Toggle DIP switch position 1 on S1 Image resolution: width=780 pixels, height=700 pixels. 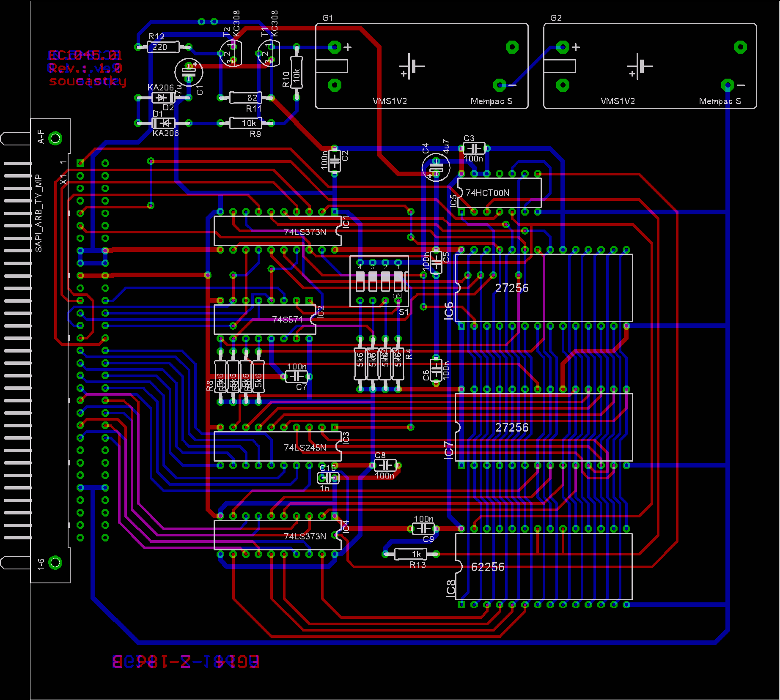click(398, 282)
